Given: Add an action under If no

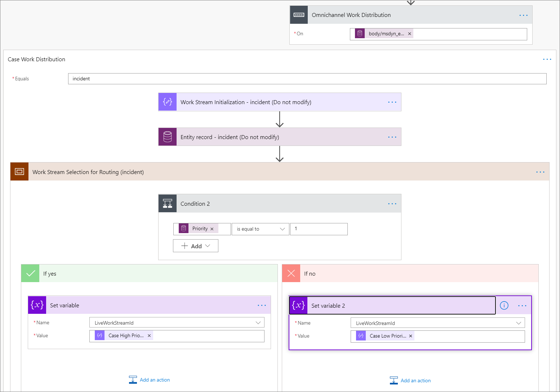Looking at the screenshot, I should [x=410, y=380].
